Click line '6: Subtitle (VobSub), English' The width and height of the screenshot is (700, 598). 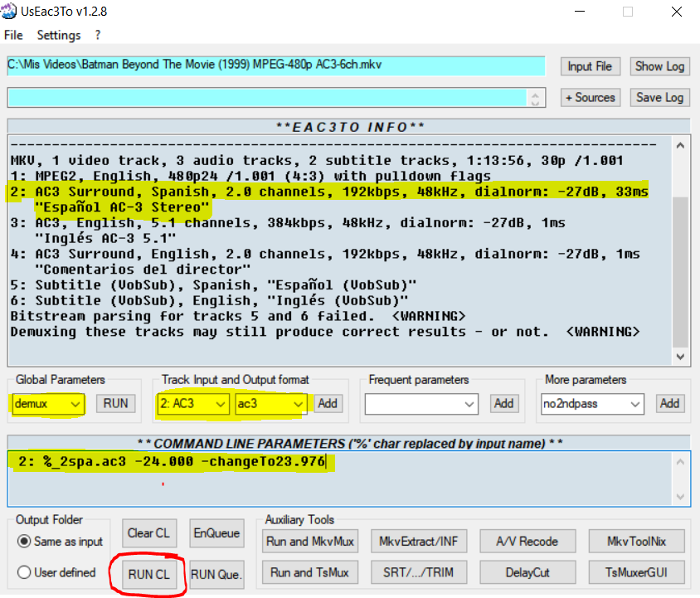click(209, 300)
